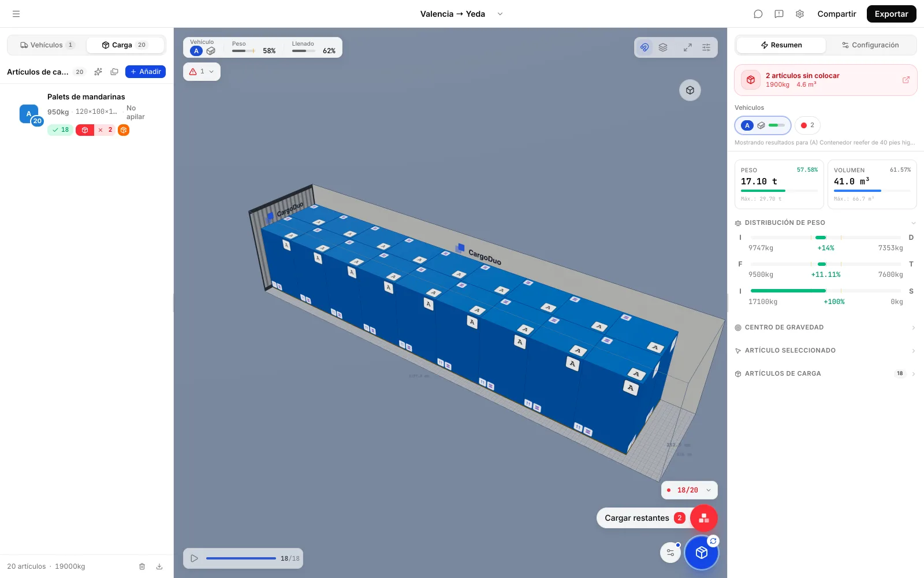
Task: Click the vehicle A badge in viewport header
Action: tap(196, 51)
